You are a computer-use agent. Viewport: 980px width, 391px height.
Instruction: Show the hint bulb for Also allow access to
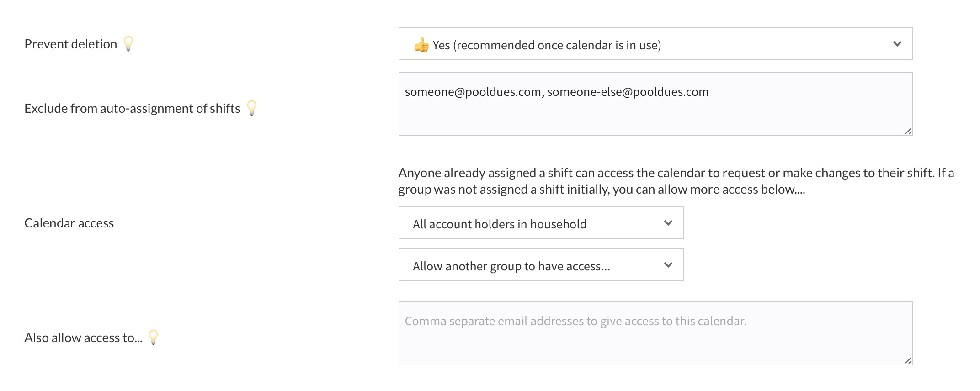[x=154, y=337]
